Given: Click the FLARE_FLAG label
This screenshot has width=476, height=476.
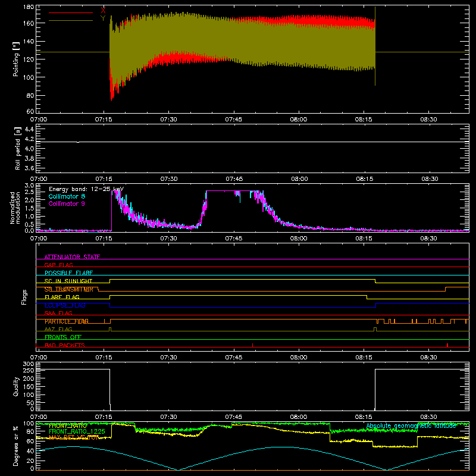Looking at the screenshot, I should [x=62, y=297].
